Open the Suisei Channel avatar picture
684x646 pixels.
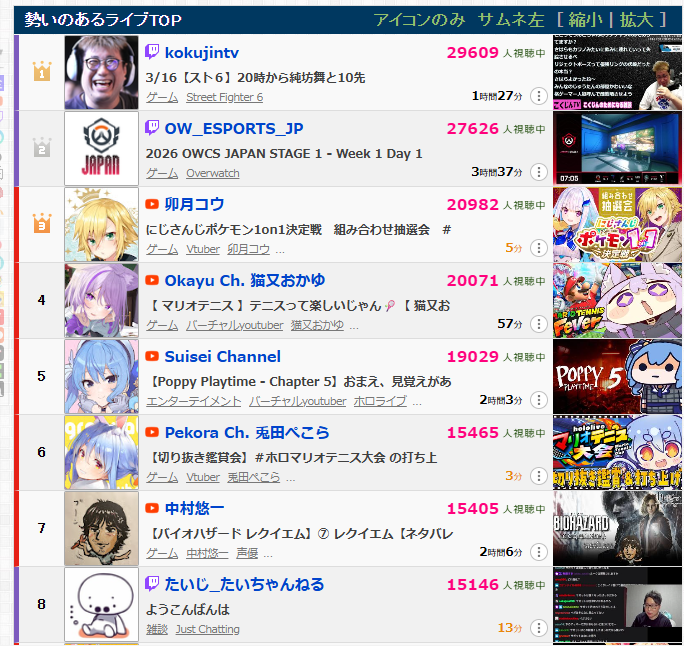pos(101,376)
